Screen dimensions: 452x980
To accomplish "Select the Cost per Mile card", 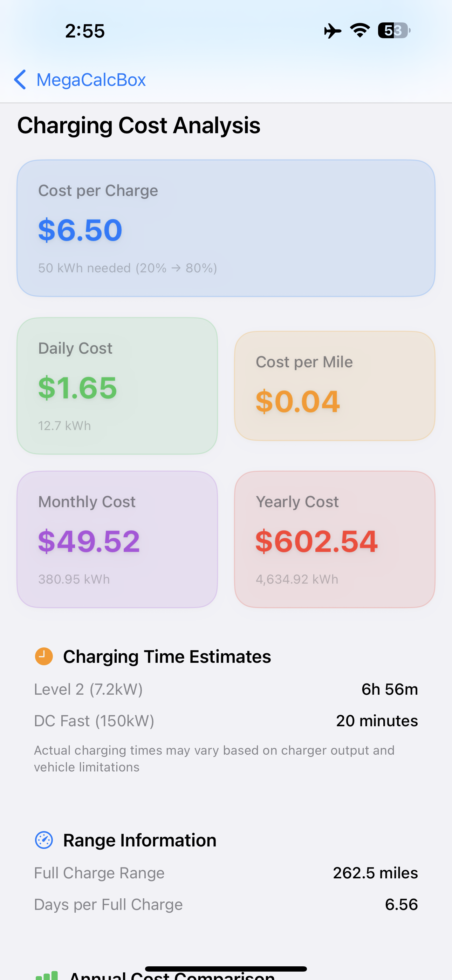I will 335,386.
